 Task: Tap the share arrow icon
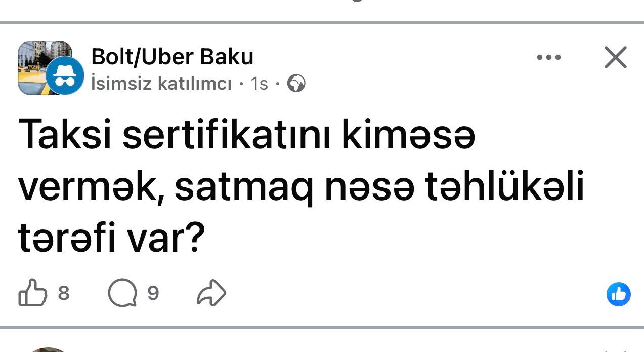[x=211, y=293]
